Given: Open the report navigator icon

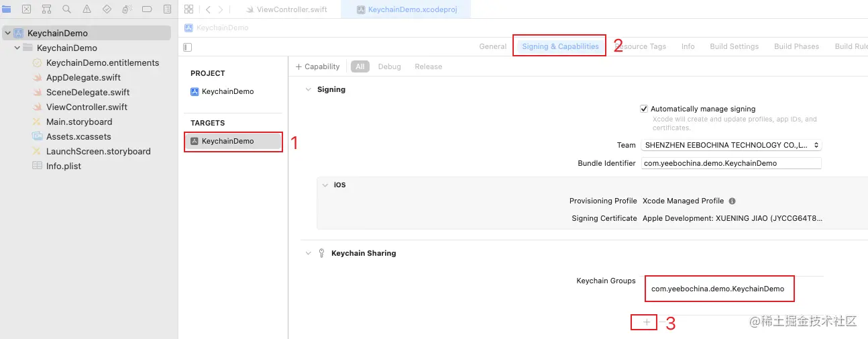Looking at the screenshot, I should (167, 9).
